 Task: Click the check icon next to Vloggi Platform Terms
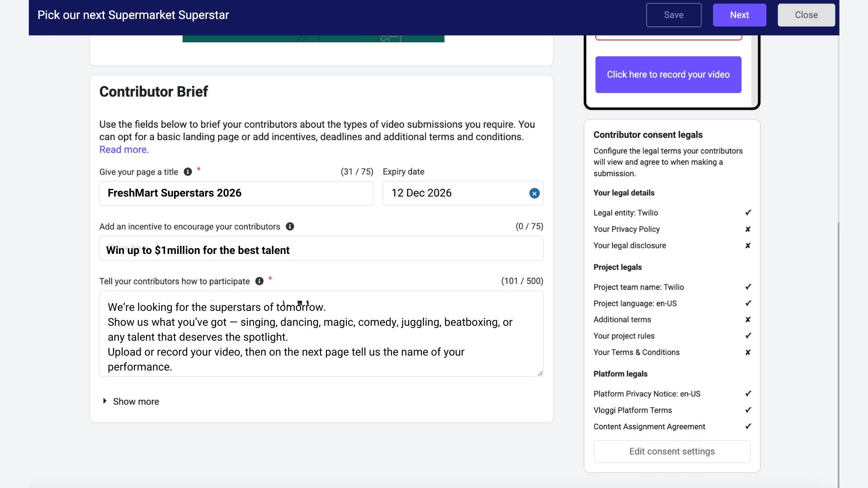pos(748,410)
